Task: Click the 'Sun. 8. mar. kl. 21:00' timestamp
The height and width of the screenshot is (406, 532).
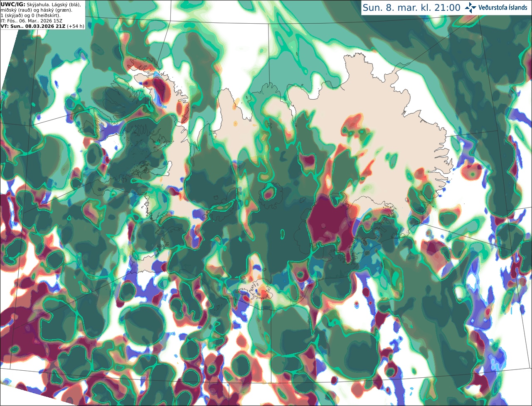Action: tap(411, 7)
